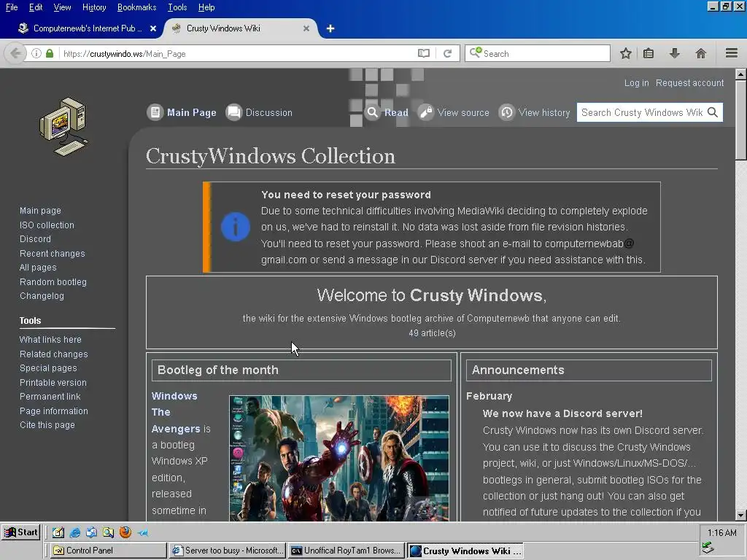Close the Crusty Windows Wiki tab
This screenshot has height=560, width=747.
(x=306, y=28)
